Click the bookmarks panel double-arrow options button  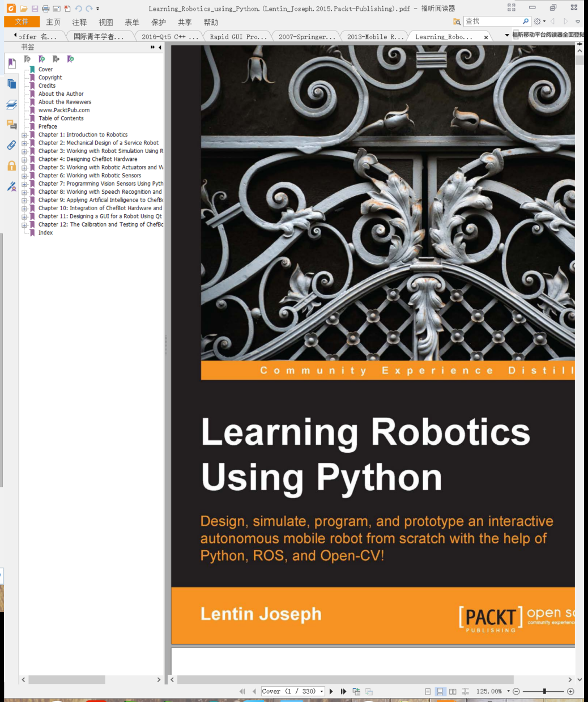(x=152, y=48)
